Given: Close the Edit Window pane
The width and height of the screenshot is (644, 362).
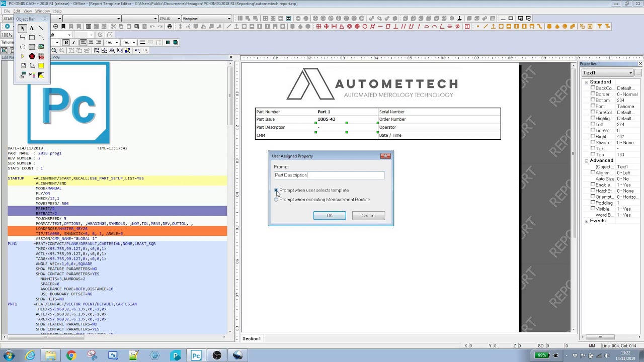Looking at the screenshot, I should tap(231, 57).
